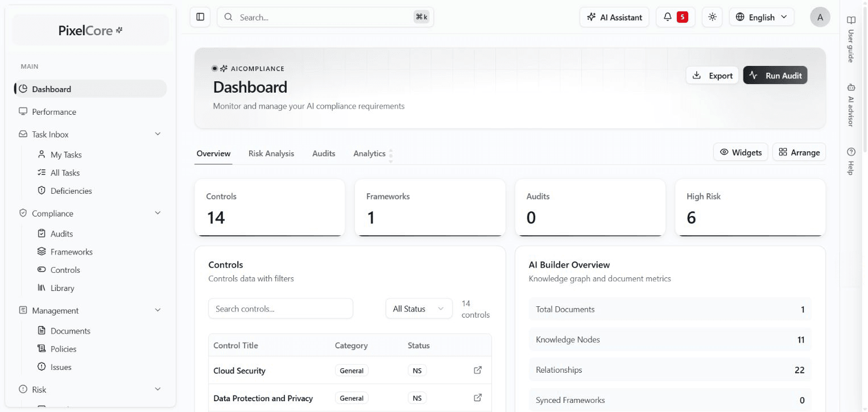
Task: Switch to the Risk Analysis tab
Action: [x=271, y=153]
